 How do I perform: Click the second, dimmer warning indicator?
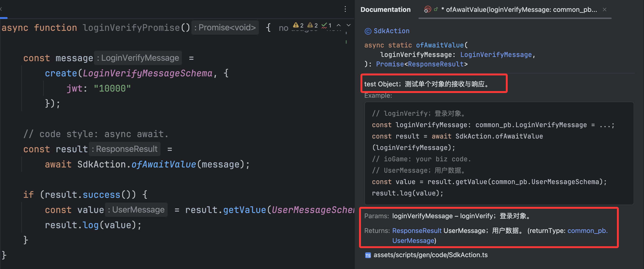[310, 25]
